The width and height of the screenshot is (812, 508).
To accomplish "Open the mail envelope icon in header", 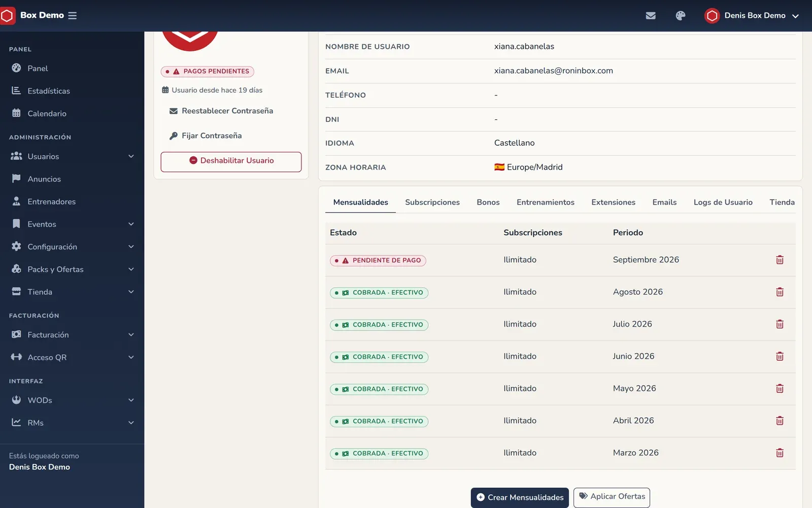I will (x=651, y=16).
